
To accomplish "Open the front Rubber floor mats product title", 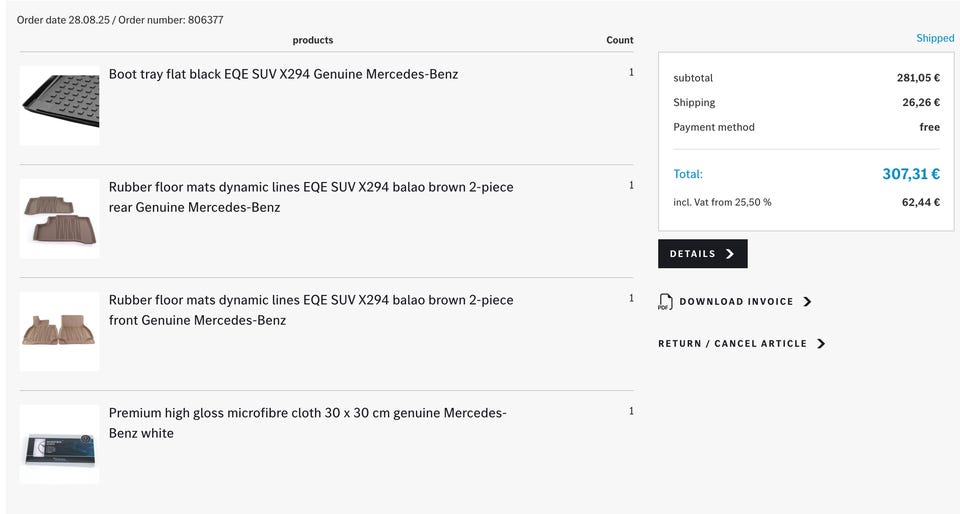I will click(x=311, y=310).
